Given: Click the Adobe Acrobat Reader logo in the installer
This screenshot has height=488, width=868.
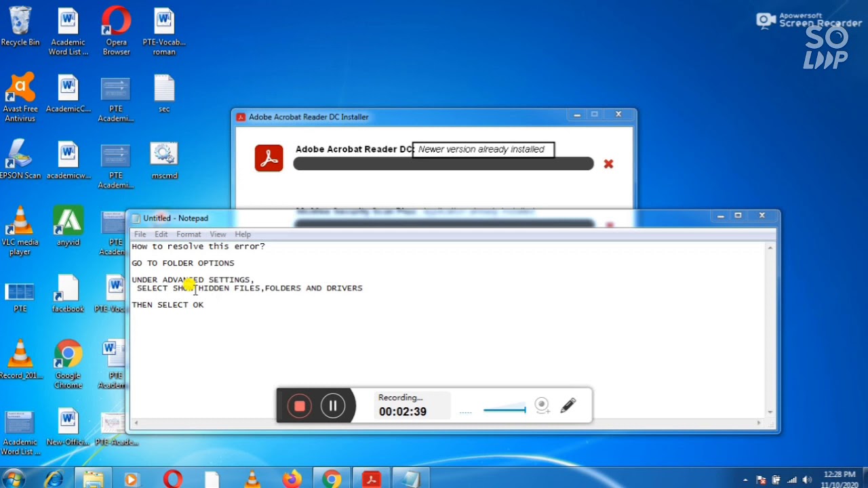Looking at the screenshot, I should (269, 158).
